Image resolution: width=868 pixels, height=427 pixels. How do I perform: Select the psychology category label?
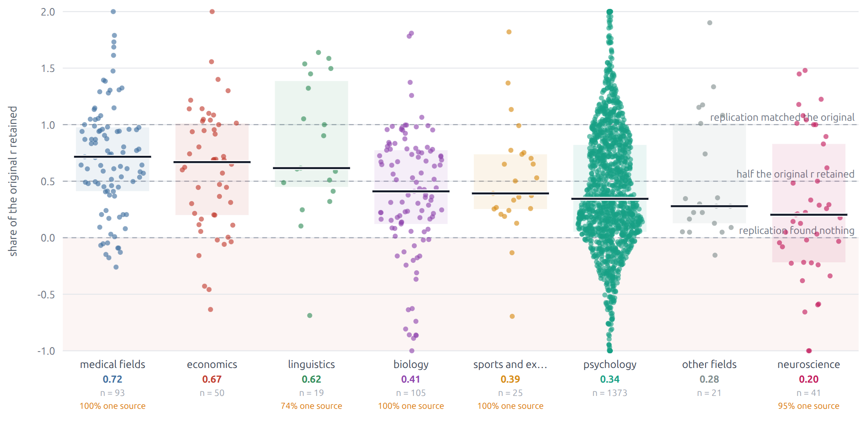(610, 364)
